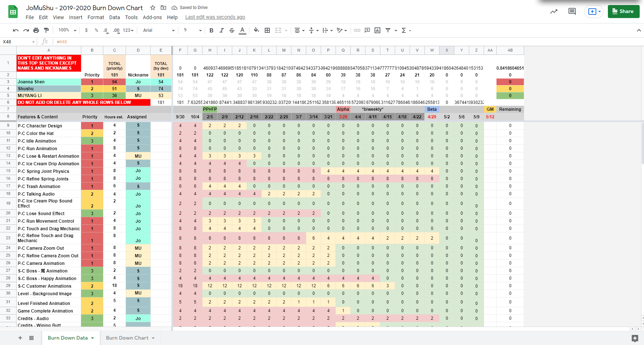This screenshot has width=644, height=345.
Task: Open the Edit menu
Action: 43,17
